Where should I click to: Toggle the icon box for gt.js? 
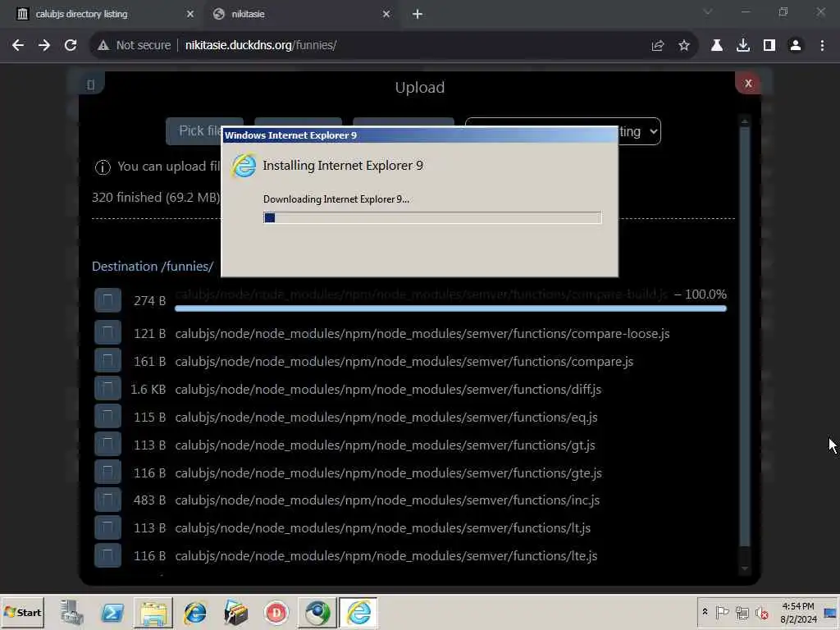107,444
